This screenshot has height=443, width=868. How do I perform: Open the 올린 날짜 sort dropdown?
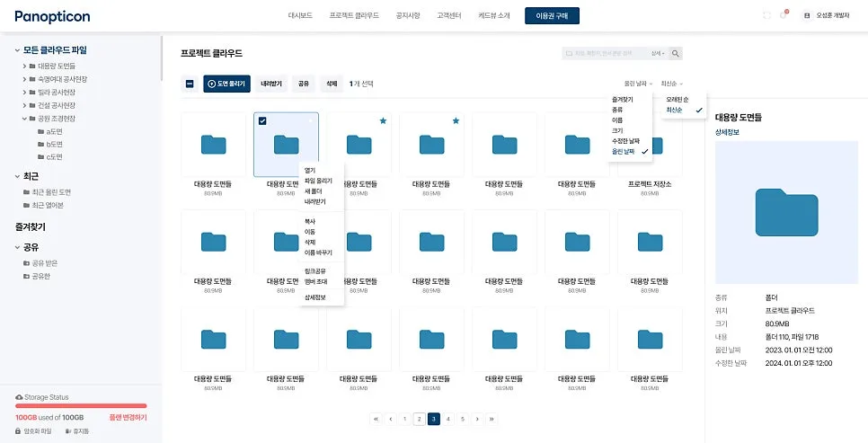pos(638,84)
